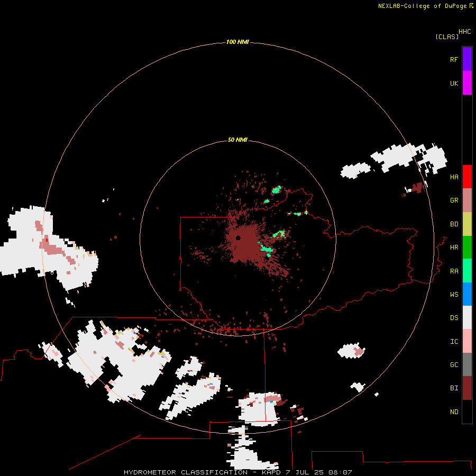Click the GC legend label
Viewport: 476px width, 476px height.
tap(454, 365)
